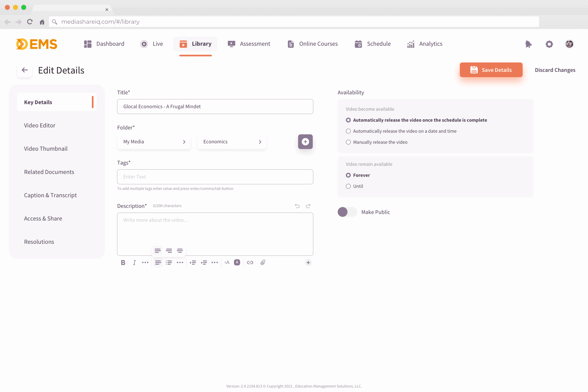Viewport: 588px width, 392px height.
Task: Open the Analytics tab
Action: click(x=425, y=44)
